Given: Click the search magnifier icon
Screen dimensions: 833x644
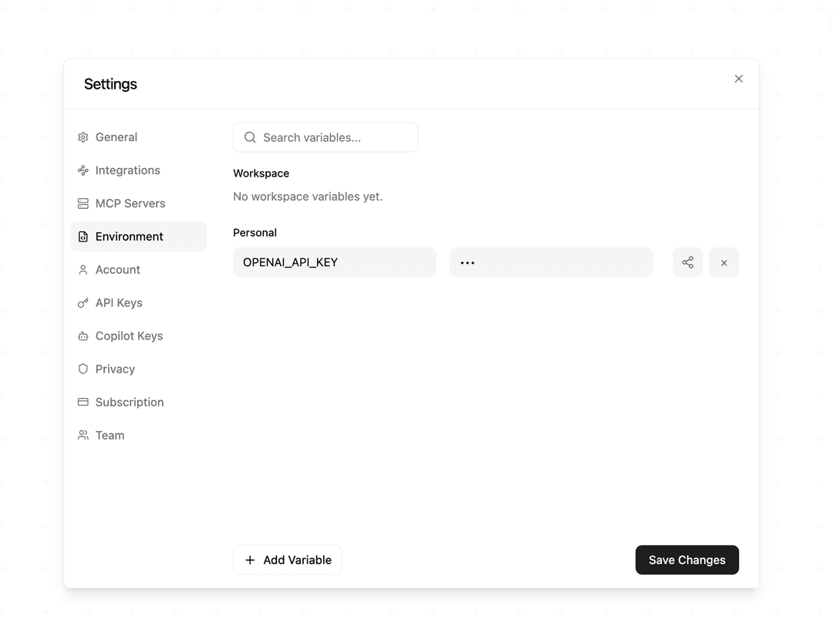Looking at the screenshot, I should pyautogui.click(x=249, y=137).
